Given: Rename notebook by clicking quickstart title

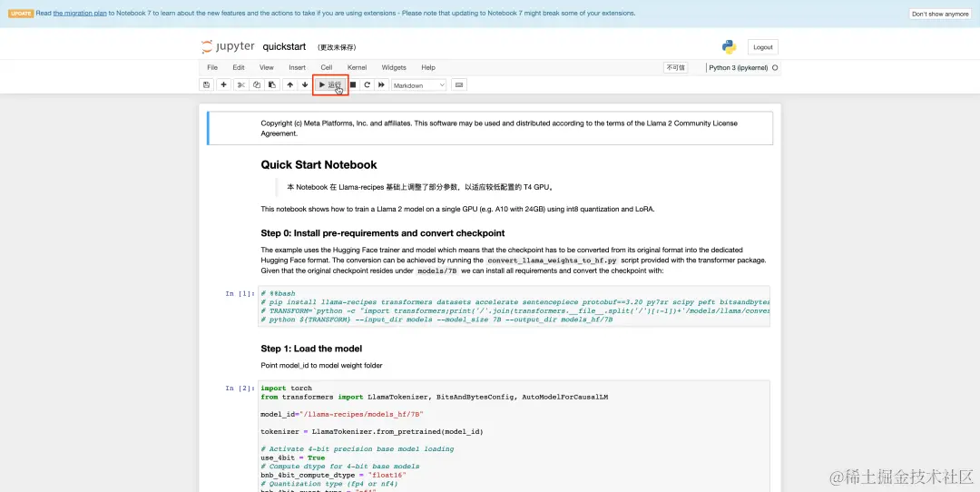Looking at the screenshot, I should (x=284, y=47).
